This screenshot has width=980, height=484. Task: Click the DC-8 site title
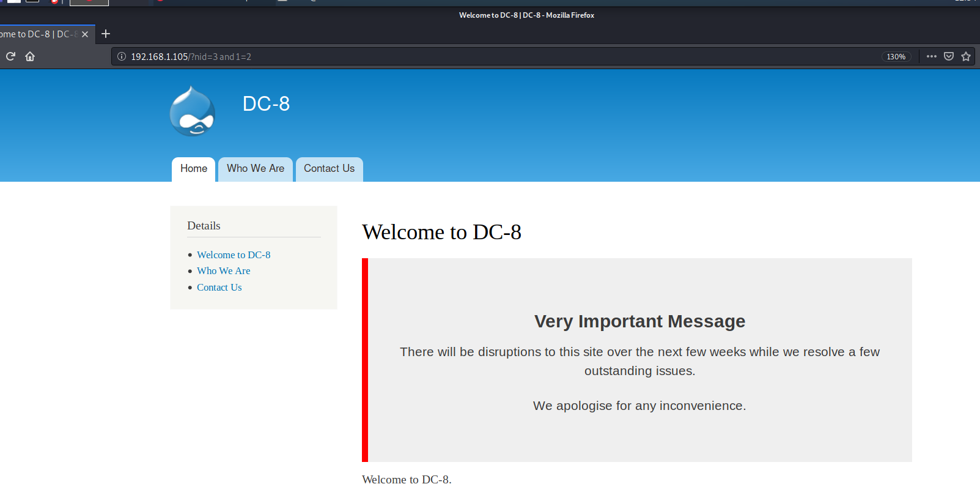coord(266,103)
